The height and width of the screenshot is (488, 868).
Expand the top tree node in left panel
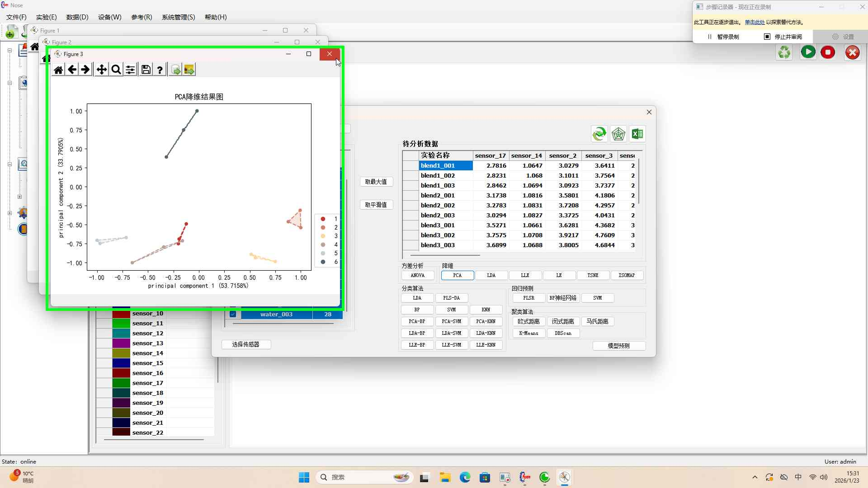[x=9, y=50]
